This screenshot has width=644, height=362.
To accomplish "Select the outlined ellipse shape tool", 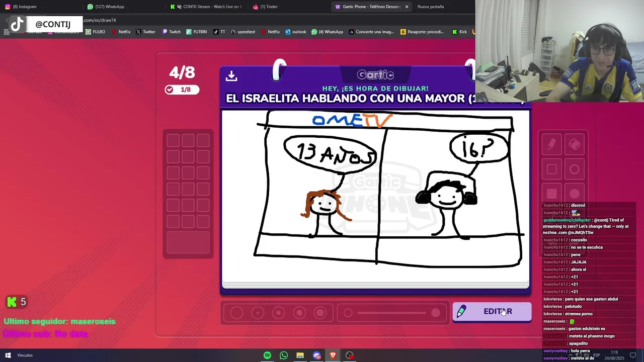I will pos(575,169).
